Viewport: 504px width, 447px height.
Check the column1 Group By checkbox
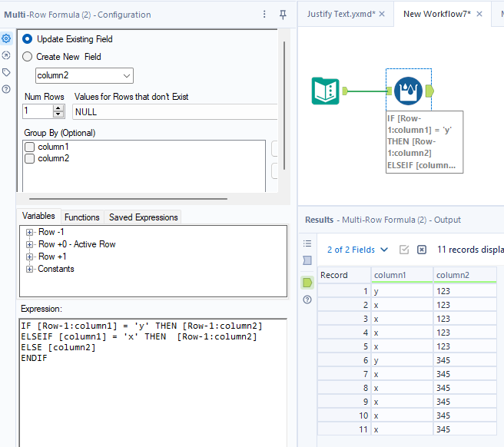[29, 147]
